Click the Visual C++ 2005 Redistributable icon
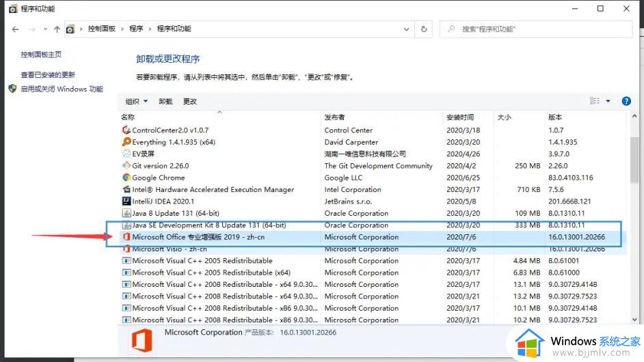 point(126,261)
